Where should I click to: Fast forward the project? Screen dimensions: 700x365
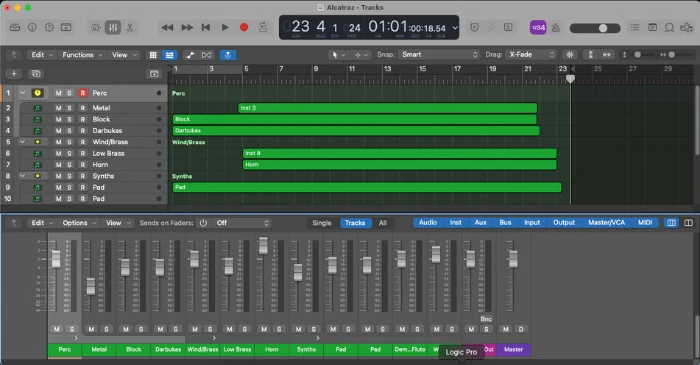(187, 28)
